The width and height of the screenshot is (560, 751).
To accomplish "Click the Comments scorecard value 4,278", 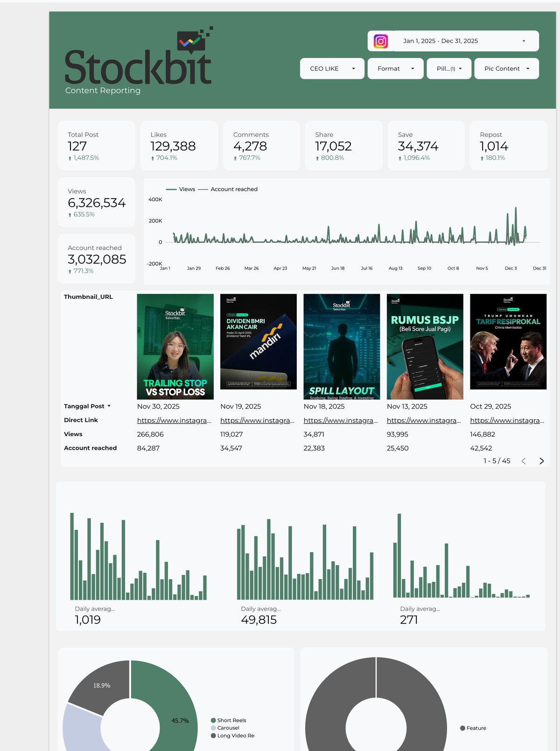I will [x=250, y=146].
